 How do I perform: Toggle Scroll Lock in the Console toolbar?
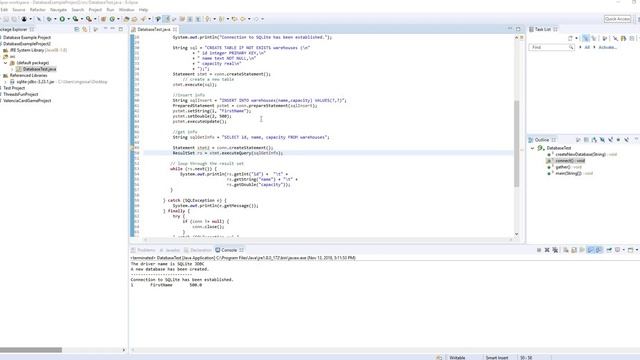click(574, 250)
